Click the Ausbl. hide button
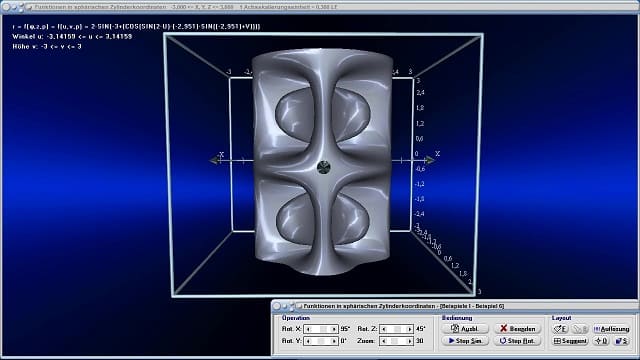Viewport: 640px width, 360px height. point(465,329)
